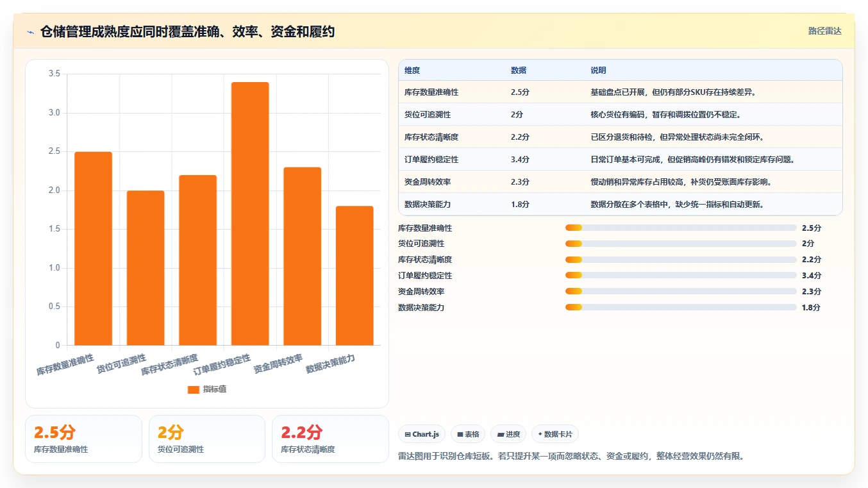The height and width of the screenshot is (488, 868).
Task: Click the 库存数量准确性 bar in chart
Action: tap(94, 249)
